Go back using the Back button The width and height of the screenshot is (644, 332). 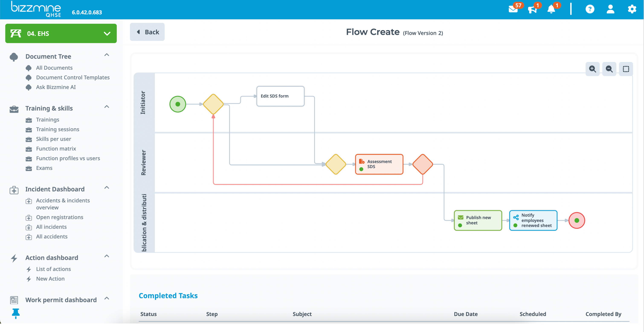pyautogui.click(x=147, y=32)
